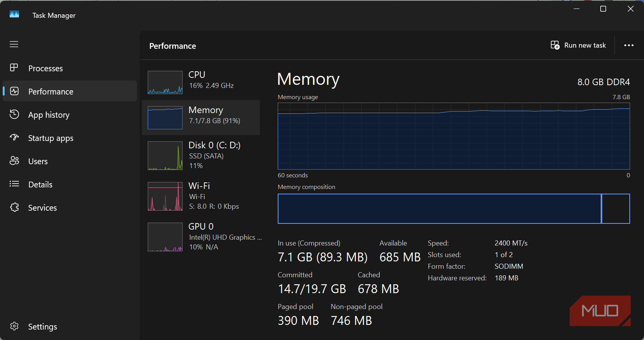Screen dimensions: 644x340
Task: Click the 2400 MT/s speed value
Action: point(511,243)
